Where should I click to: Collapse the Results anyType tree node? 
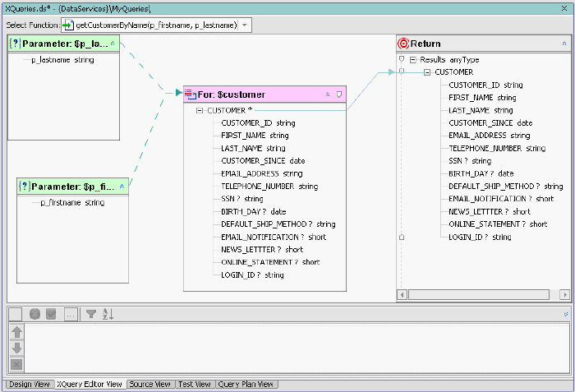pyautogui.click(x=413, y=60)
